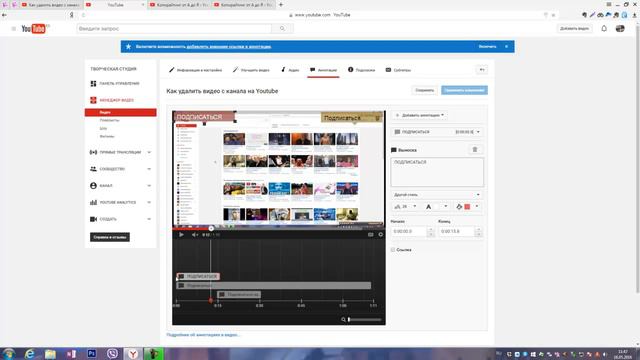Switch to the Подсказки tab

click(362, 70)
